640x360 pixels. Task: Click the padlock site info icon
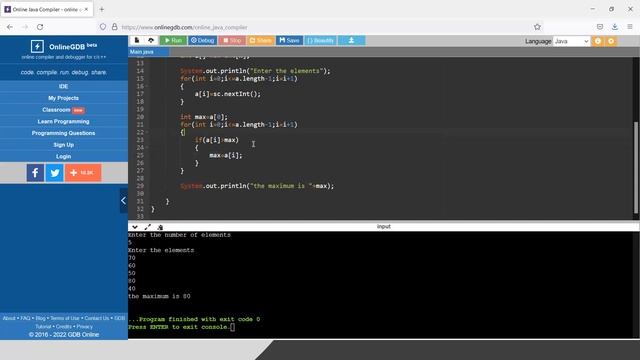115,27
